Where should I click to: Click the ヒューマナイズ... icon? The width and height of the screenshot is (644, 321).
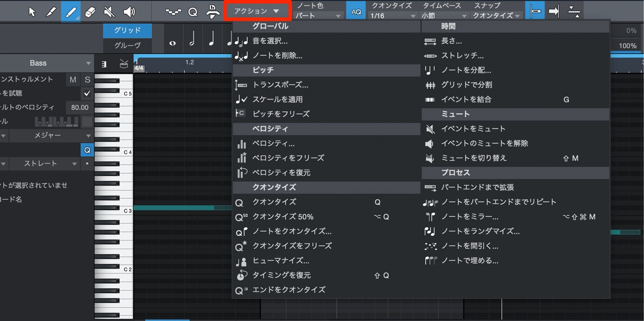point(241,261)
